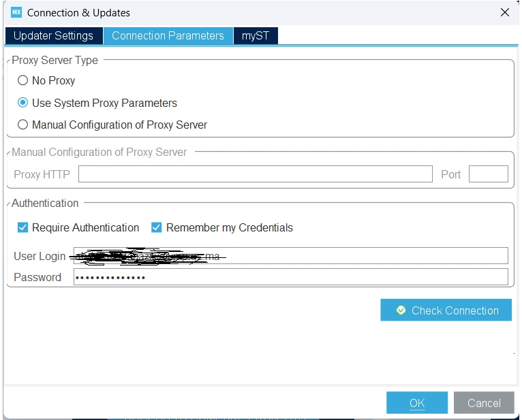Cancel the connection settings dialog

(484, 403)
